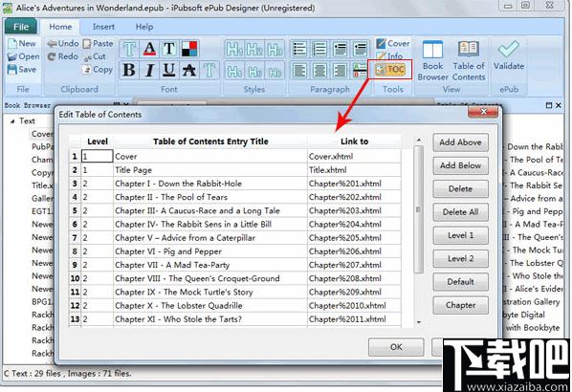Switch to the Insert ribbon tab
This screenshot has width=572, height=392.
[x=103, y=27]
